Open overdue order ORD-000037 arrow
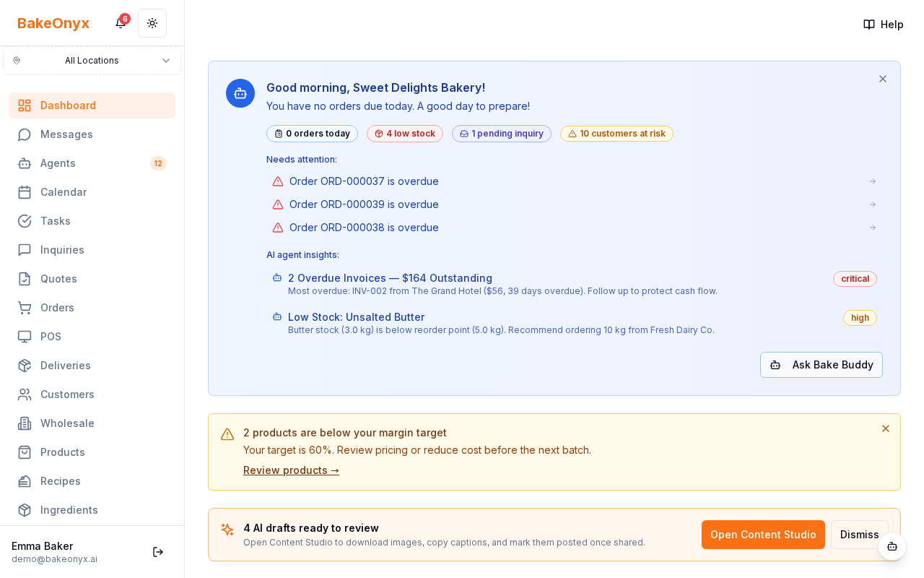The image size is (924, 578). (873, 181)
